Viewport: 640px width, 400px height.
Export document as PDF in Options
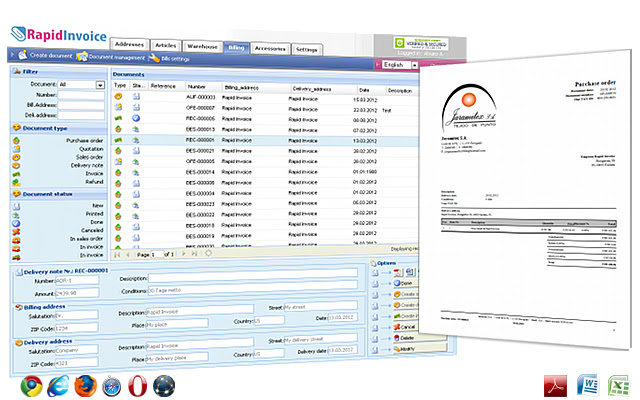click(x=398, y=272)
